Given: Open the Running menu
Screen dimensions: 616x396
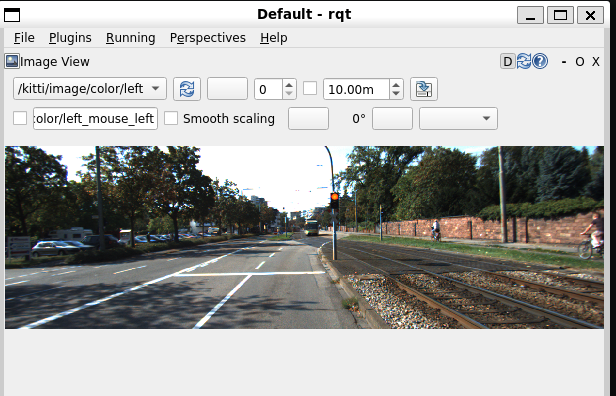Looking at the screenshot, I should [130, 38].
